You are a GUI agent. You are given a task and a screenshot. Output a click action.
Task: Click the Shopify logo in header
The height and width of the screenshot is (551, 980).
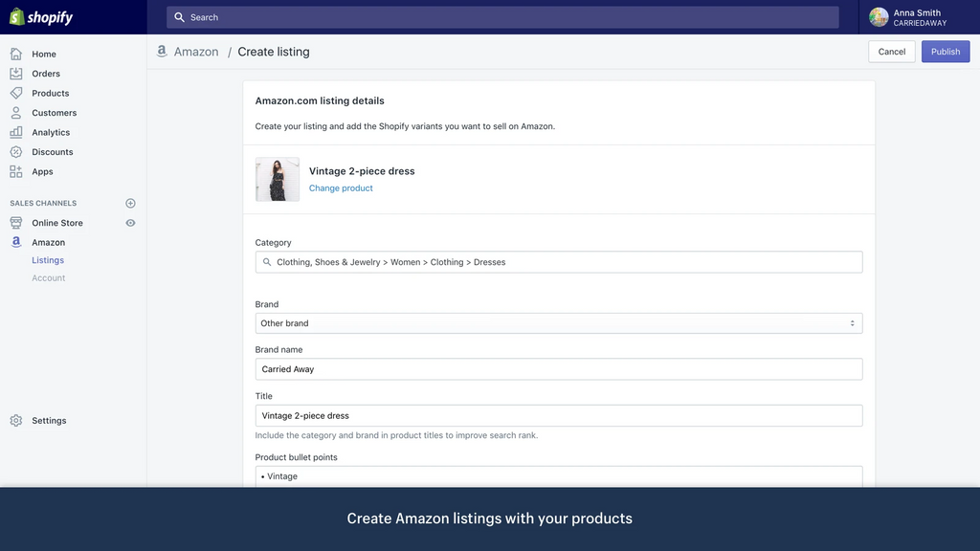tap(41, 17)
